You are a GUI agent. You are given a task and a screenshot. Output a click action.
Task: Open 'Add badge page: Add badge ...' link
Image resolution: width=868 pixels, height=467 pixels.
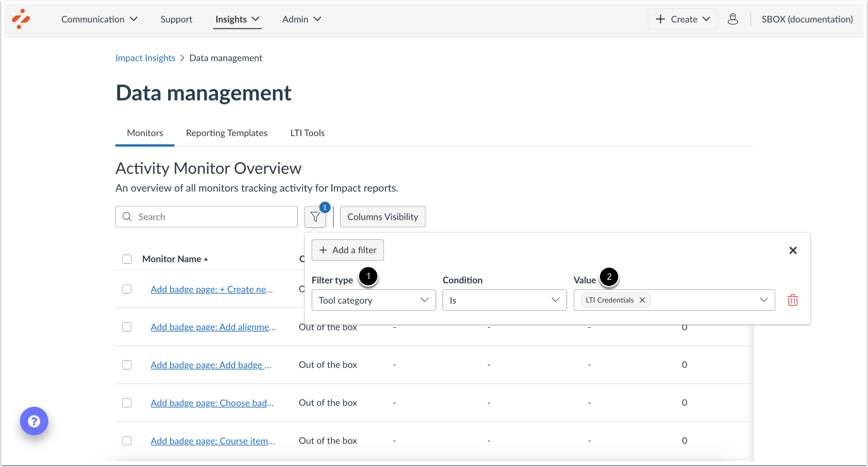211,365
